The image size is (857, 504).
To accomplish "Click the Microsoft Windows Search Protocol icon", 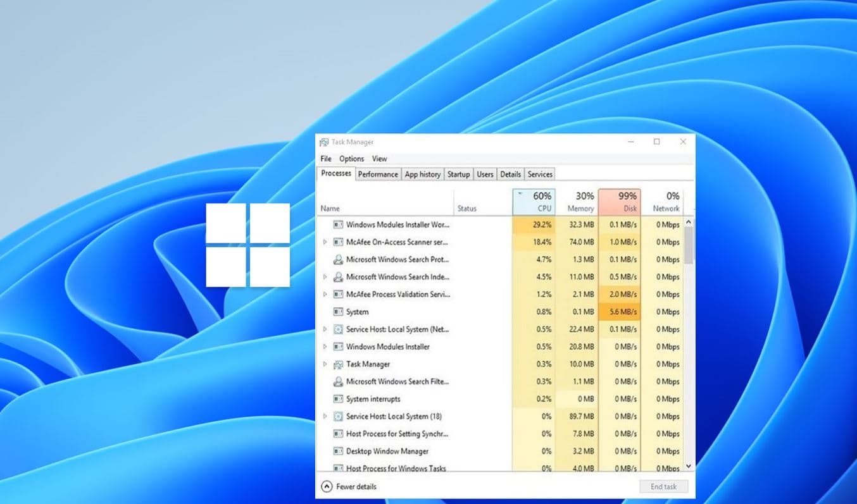I will [x=338, y=259].
